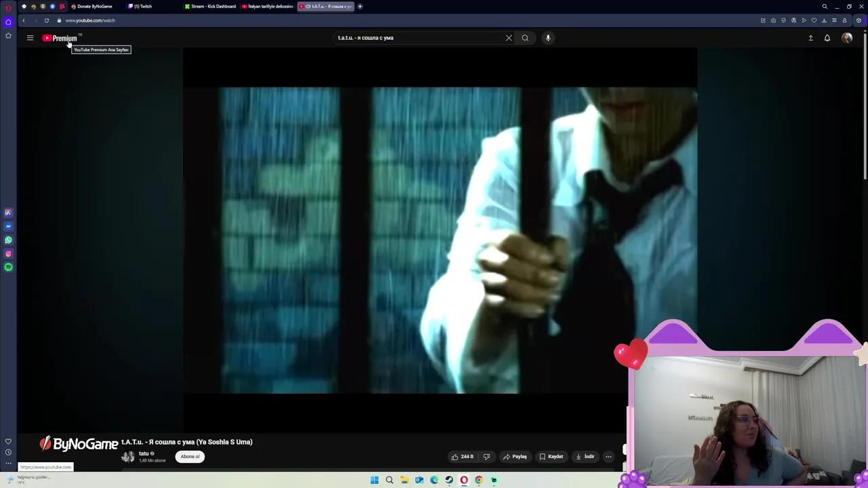Open a new browser tab

pos(360,6)
